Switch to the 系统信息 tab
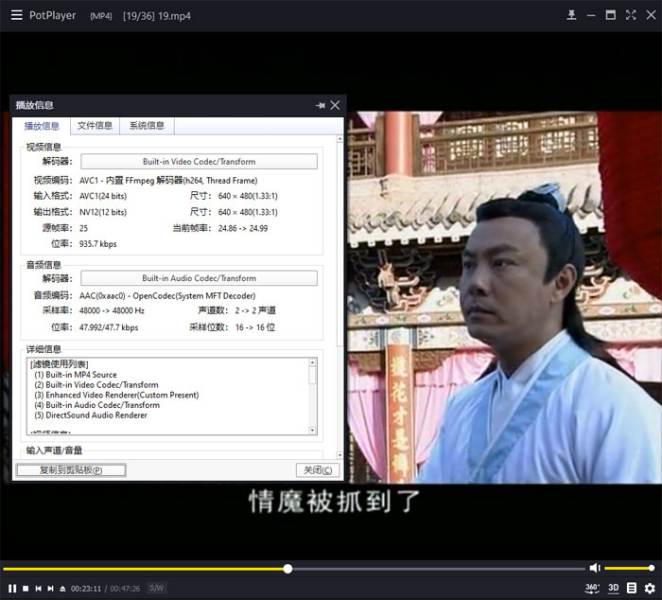 147,126
